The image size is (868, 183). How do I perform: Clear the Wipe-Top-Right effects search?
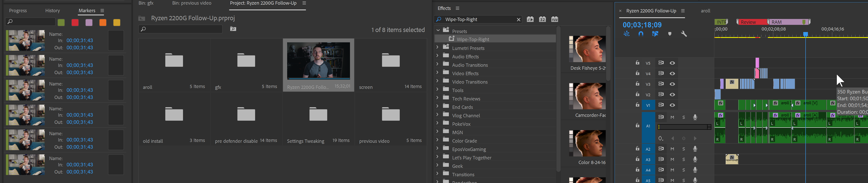pyautogui.click(x=519, y=20)
